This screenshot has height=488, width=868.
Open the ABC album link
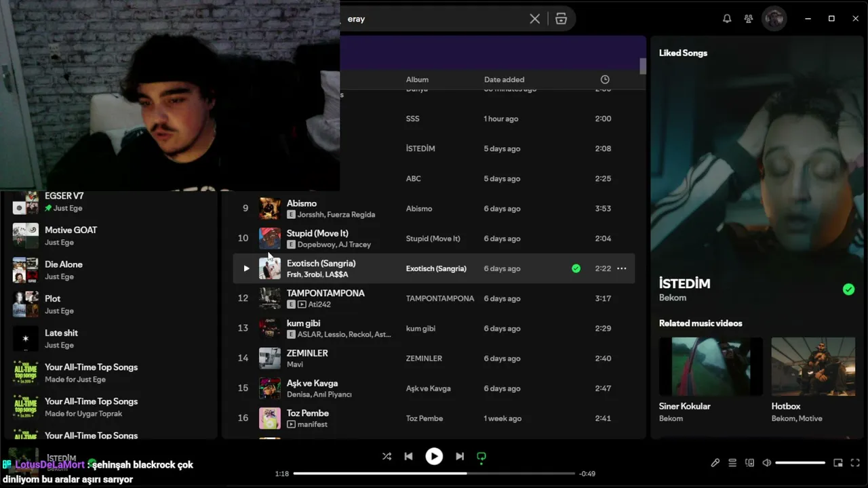[x=414, y=179]
